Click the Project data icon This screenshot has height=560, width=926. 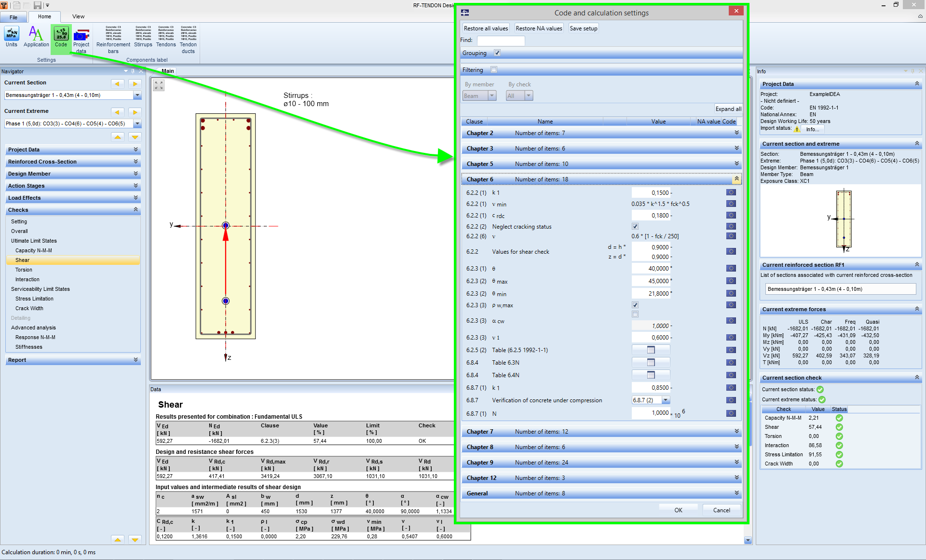(81, 38)
